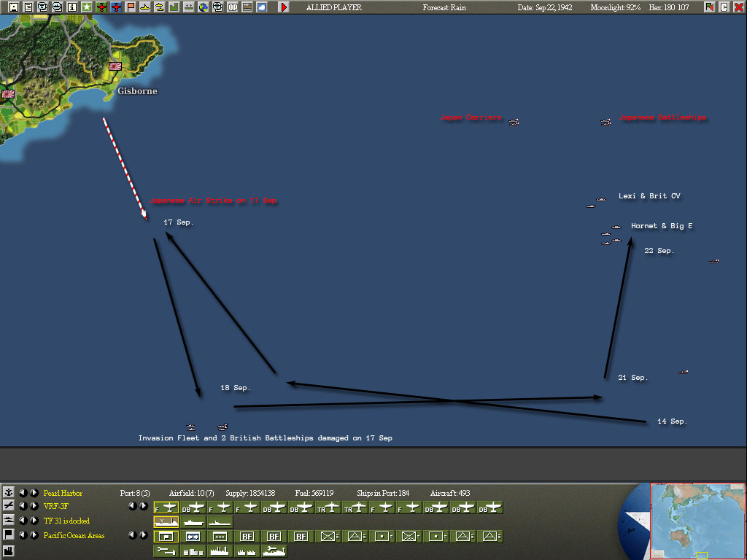Click the green industry shape toolbar icon
Screen dimensions: 747x560
click(174, 7)
